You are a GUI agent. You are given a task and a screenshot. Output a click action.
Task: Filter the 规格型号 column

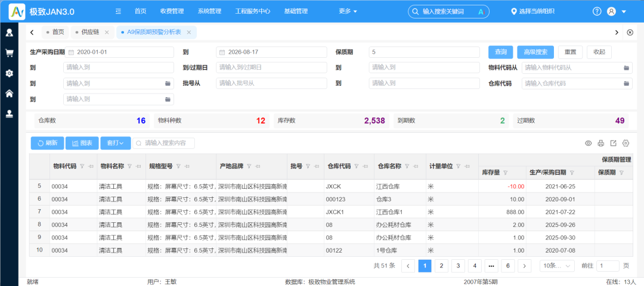pos(178,166)
